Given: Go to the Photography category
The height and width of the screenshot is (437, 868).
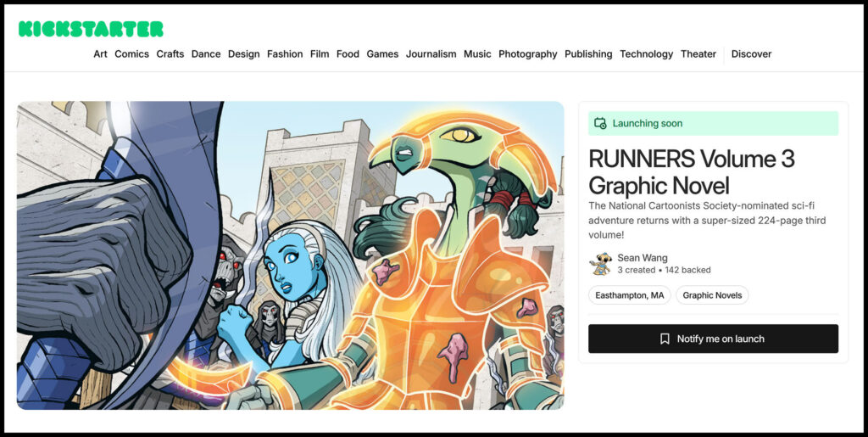Looking at the screenshot, I should click(x=527, y=53).
